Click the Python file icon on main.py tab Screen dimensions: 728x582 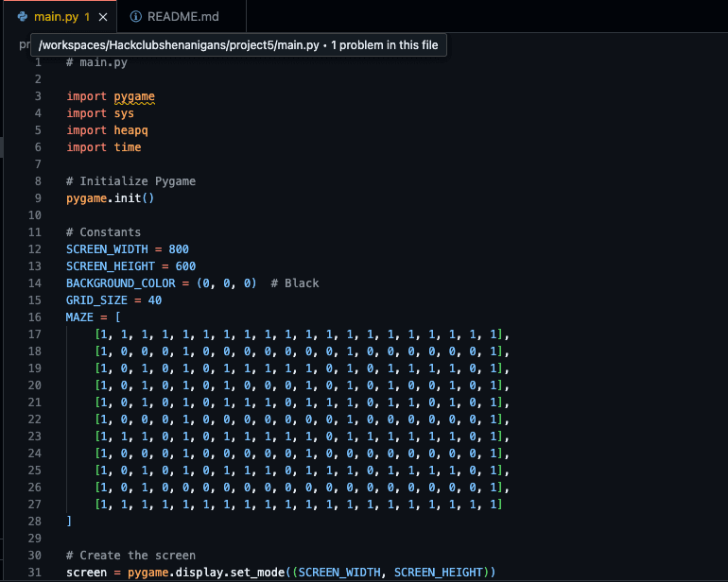(23, 17)
